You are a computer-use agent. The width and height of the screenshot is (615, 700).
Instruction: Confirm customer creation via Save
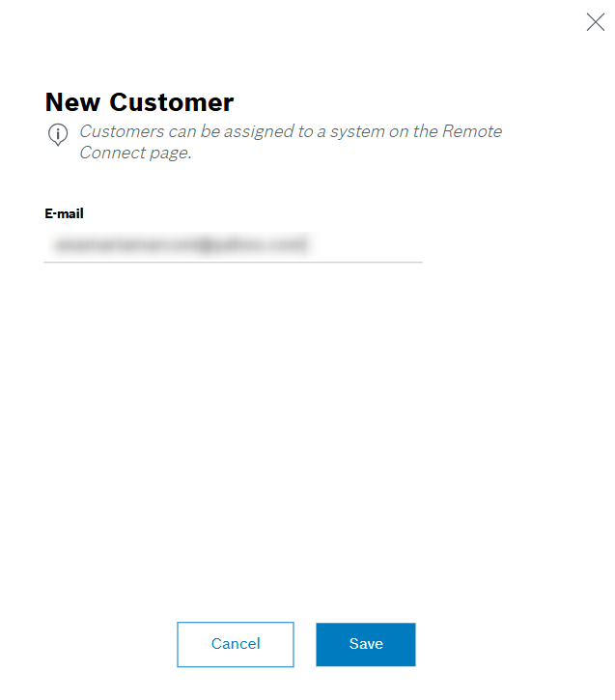coord(366,644)
